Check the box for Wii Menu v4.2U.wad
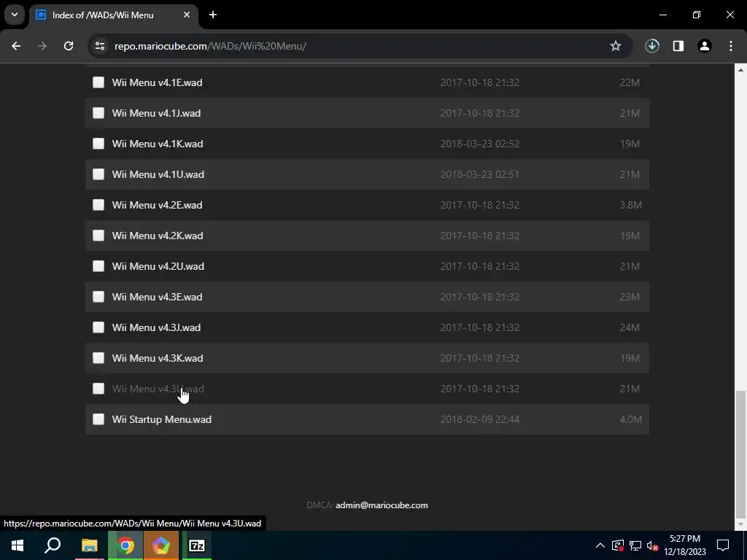 98,266
